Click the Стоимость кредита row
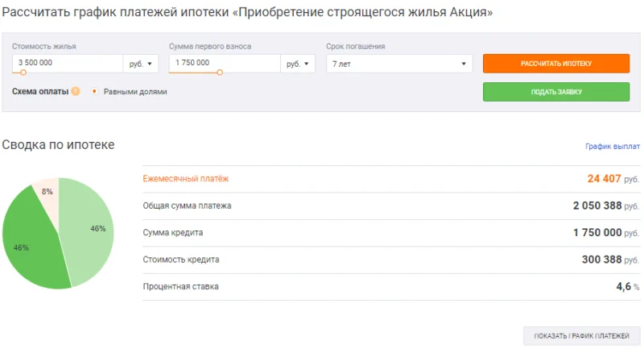 click(x=390, y=260)
